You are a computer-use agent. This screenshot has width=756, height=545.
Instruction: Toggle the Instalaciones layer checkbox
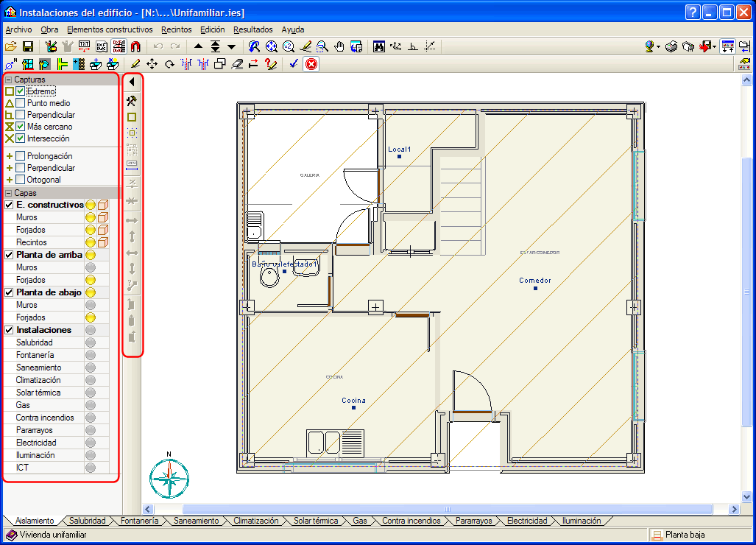pyautogui.click(x=9, y=331)
